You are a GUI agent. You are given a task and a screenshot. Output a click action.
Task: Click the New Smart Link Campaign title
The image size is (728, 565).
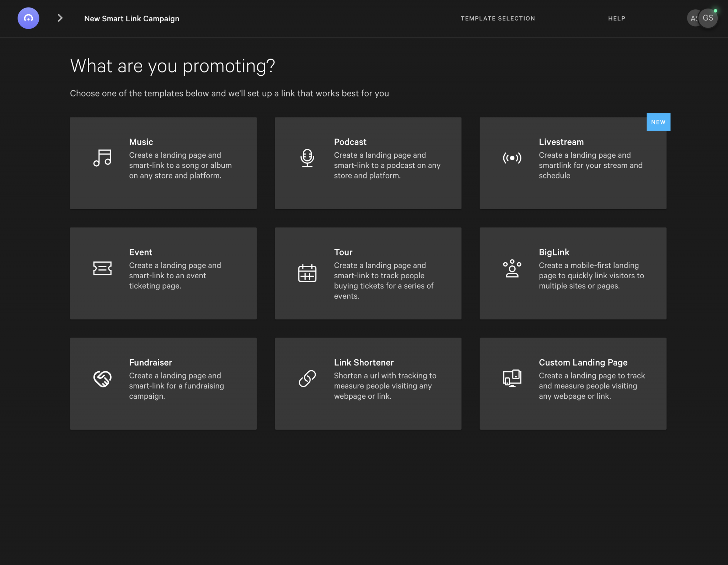click(x=132, y=18)
